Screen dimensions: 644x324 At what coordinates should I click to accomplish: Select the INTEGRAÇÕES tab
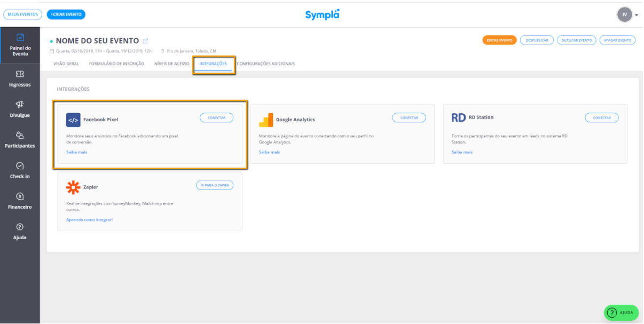point(213,64)
